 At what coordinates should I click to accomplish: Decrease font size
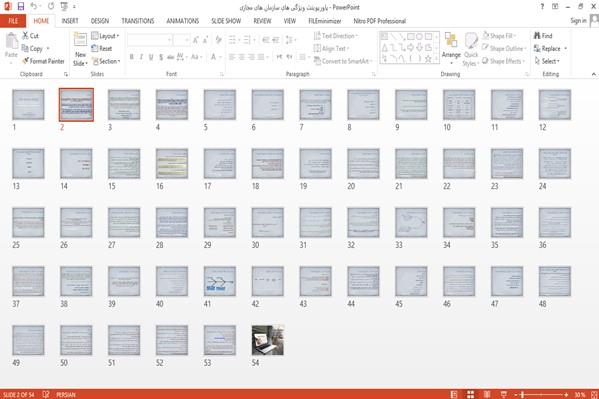point(206,39)
